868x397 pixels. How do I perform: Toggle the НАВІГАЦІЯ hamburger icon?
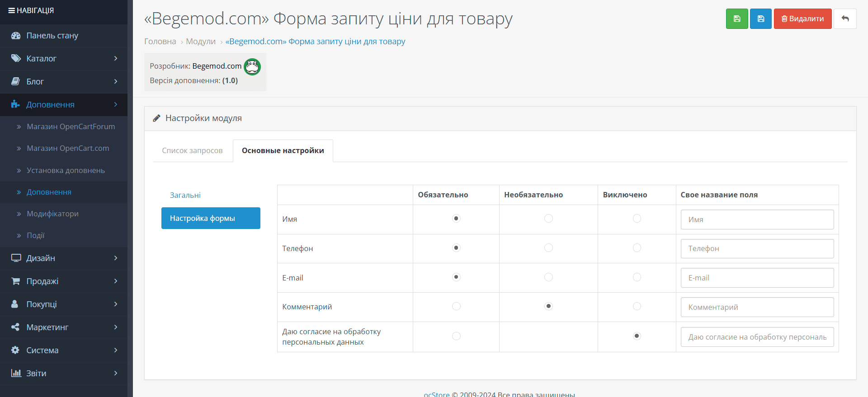click(x=12, y=10)
